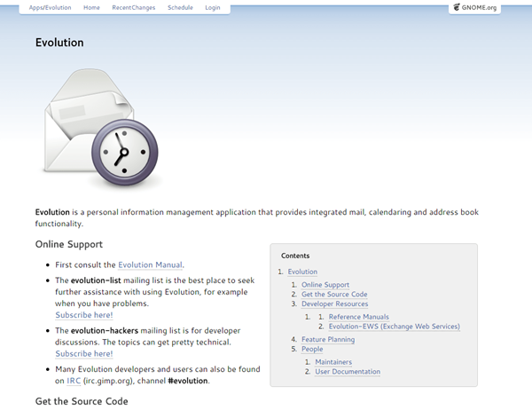Open the Apps/Evolution navigation item

coord(51,7)
